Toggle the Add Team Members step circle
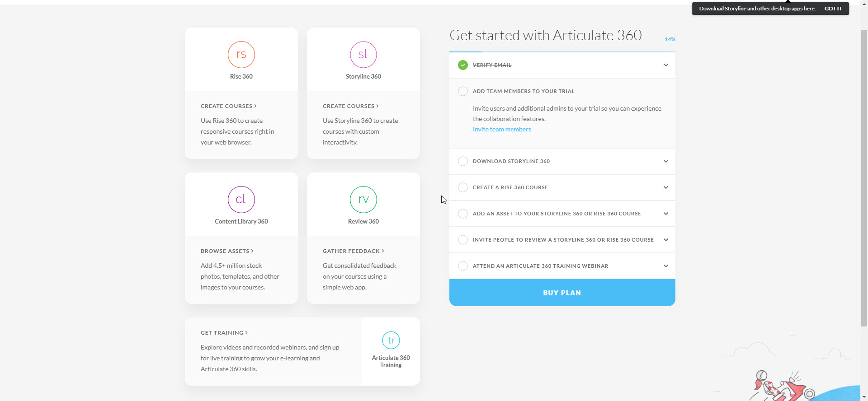The width and height of the screenshot is (868, 401). point(463,91)
